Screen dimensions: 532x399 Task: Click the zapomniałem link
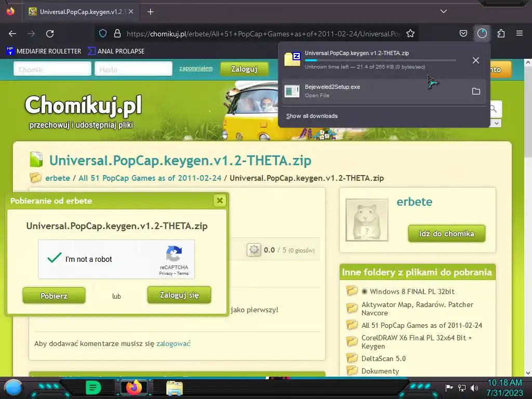196,68
